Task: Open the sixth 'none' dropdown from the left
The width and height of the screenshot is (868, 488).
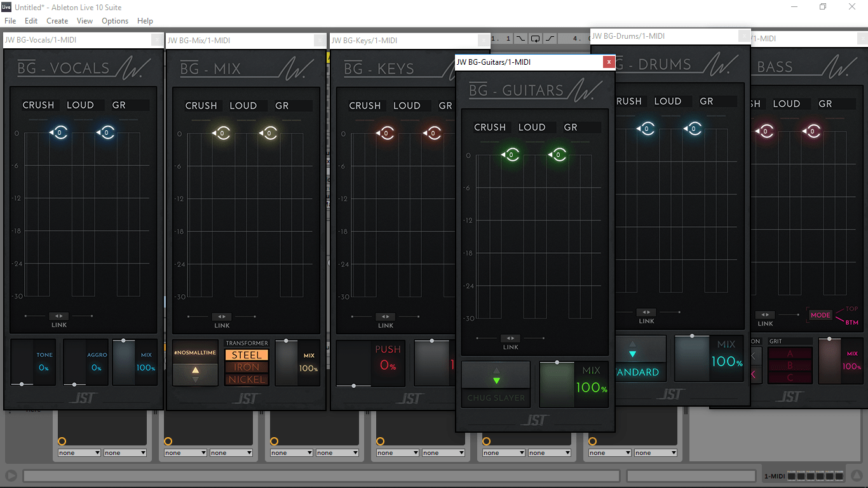Action: 337,453
